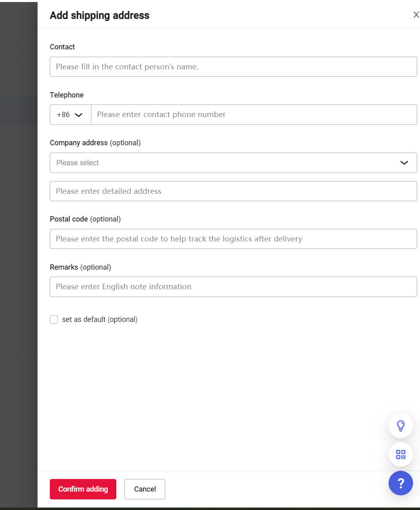Open the blue question mark help icon

(x=400, y=483)
